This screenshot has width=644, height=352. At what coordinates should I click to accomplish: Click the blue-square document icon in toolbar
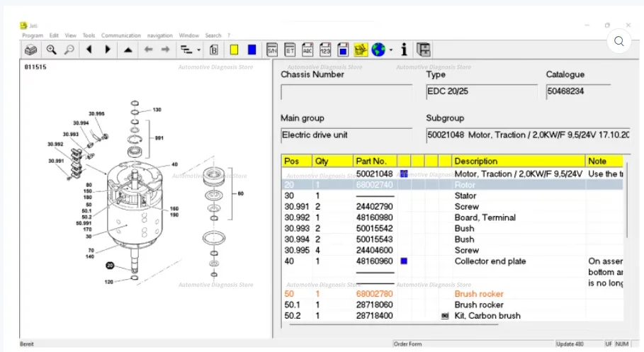[x=343, y=50]
